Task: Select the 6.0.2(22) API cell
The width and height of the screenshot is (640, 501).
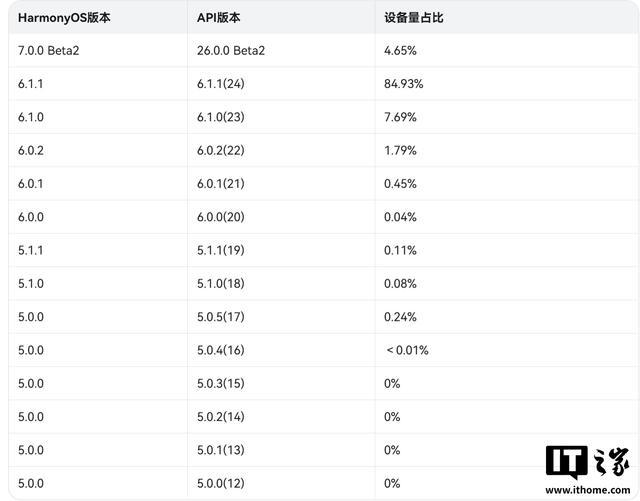Action: pyautogui.click(x=221, y=150)
